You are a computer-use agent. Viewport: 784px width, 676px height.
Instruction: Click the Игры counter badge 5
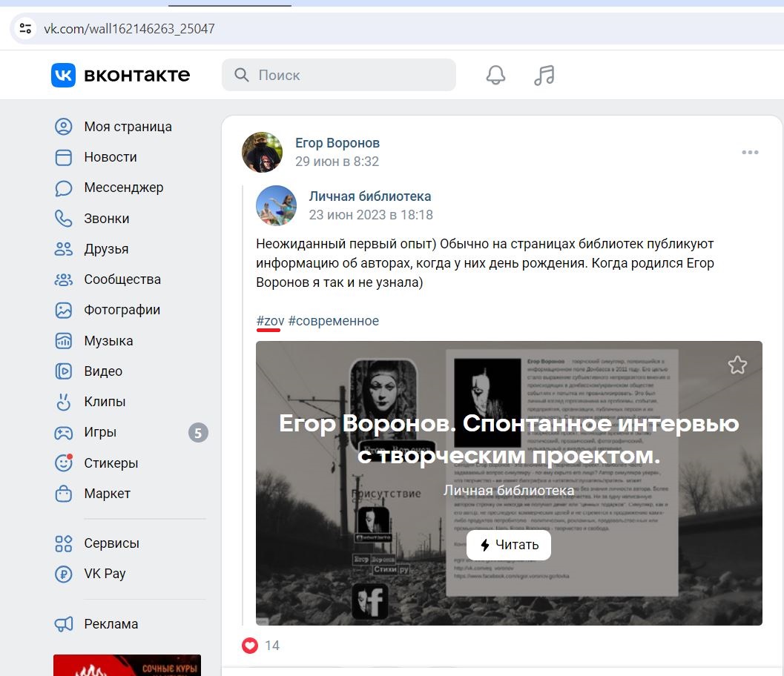198,433
